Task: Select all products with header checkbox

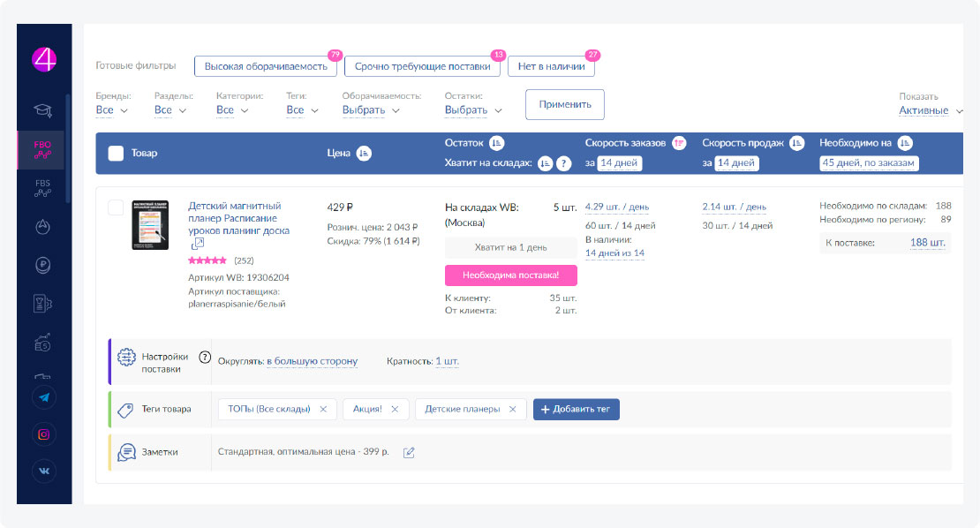Action: [116, 153]
